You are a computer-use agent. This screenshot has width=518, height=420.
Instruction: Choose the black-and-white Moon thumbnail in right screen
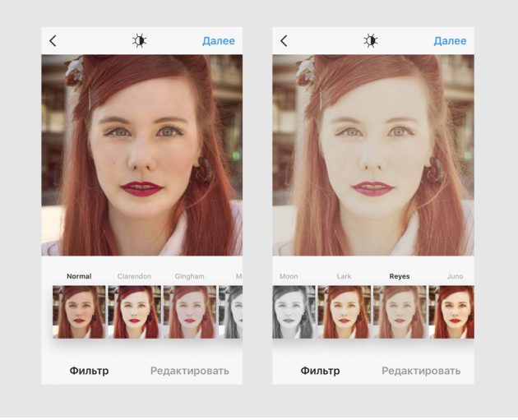coord(294,312)
